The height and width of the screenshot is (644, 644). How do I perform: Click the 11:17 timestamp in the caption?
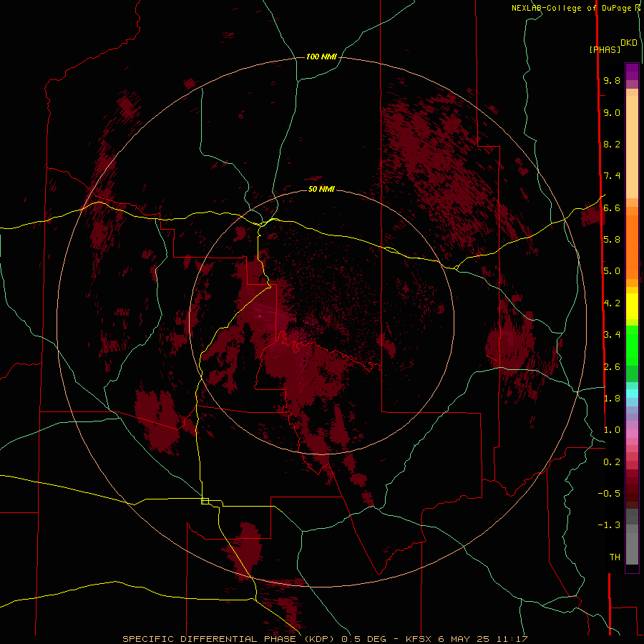point(512,639)
